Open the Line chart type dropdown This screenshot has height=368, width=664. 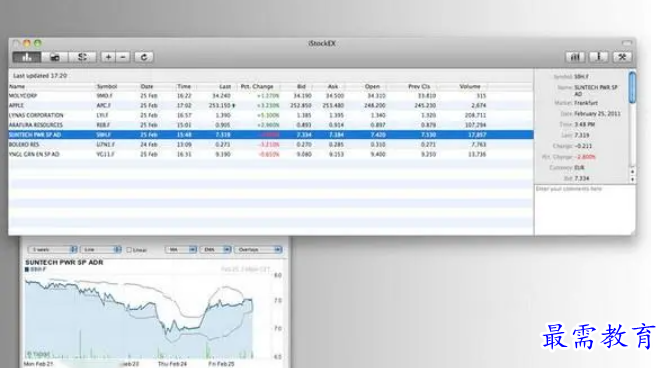click(x=101, y=250)
